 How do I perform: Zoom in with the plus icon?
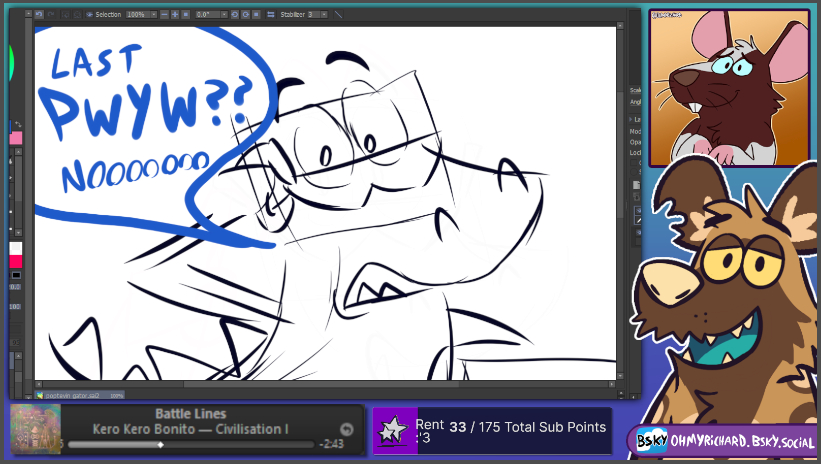click(176, 15)
